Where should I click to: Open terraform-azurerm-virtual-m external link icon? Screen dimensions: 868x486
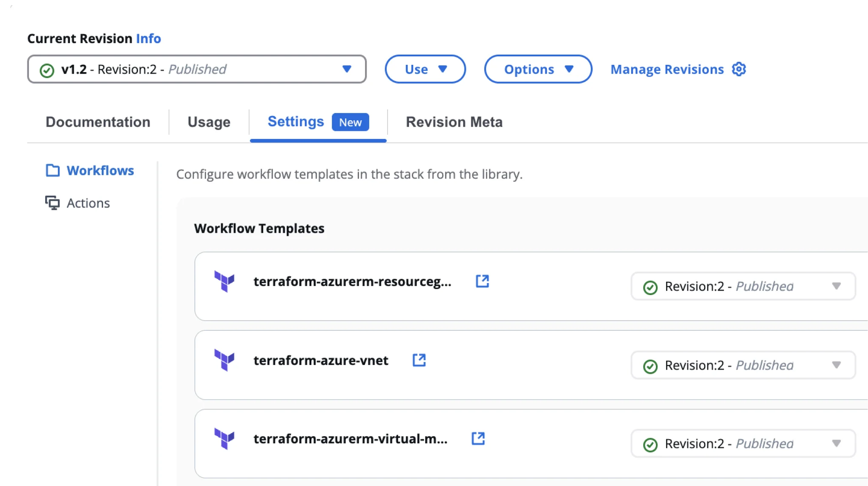click(478, 439)
